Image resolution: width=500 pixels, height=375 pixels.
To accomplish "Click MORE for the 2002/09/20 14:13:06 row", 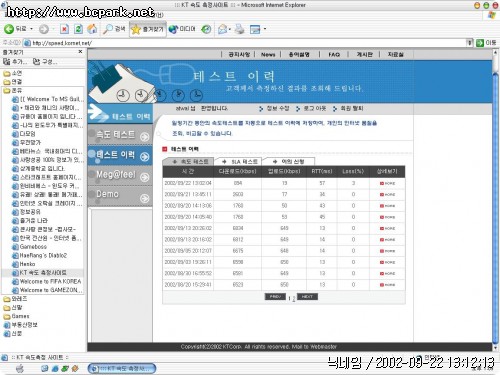I will pyautogui.click(x=387, y=206).
